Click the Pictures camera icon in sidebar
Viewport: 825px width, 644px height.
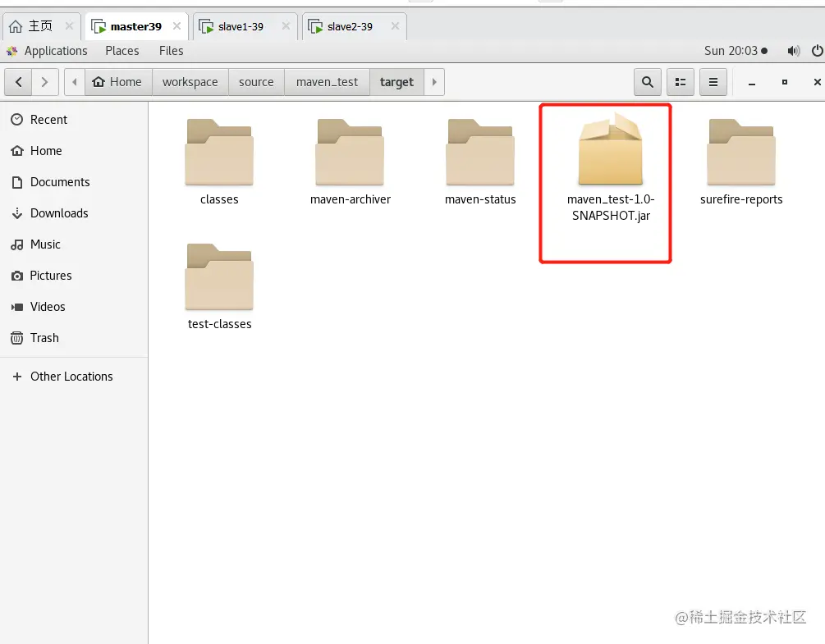pyautogui.click(x=17, y=276)
